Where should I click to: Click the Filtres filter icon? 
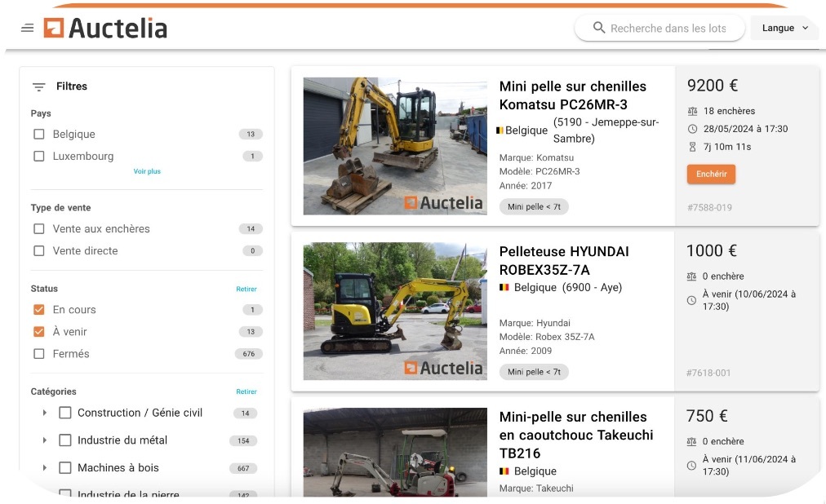tap(38, 86)
